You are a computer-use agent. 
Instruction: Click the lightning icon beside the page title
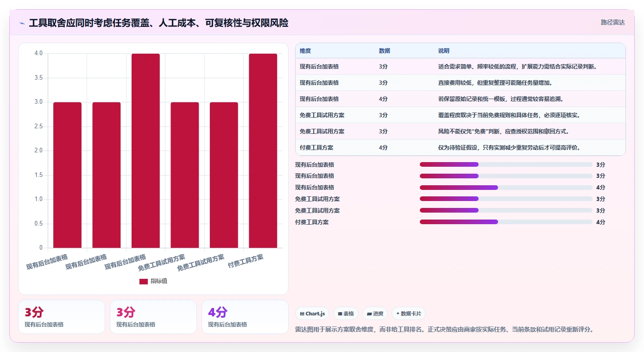tap(22, 23)
